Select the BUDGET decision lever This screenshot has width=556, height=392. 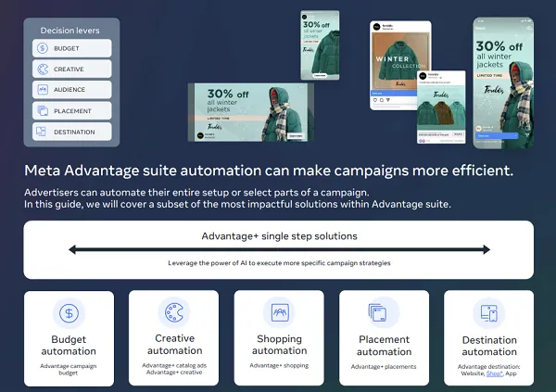[72, 48]
